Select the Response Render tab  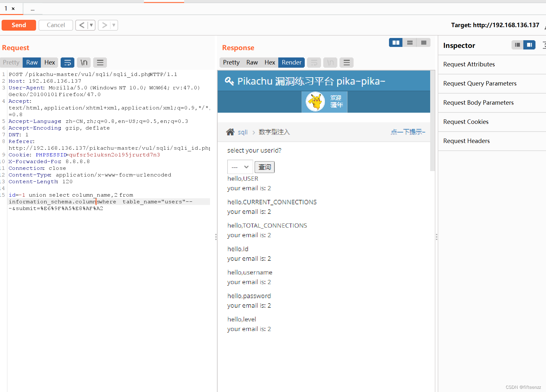[292, 62]
